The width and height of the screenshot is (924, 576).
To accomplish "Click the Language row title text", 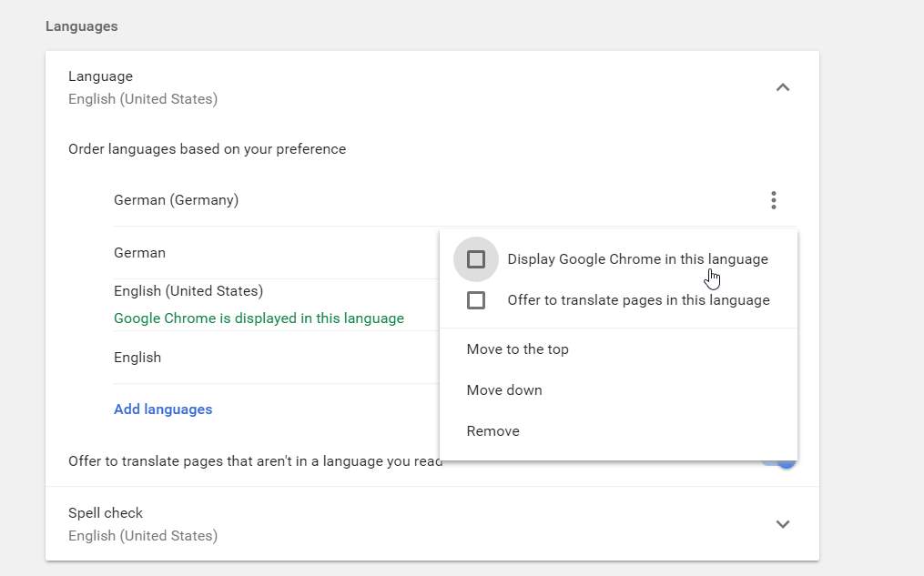I will click(x=100, y=76).
